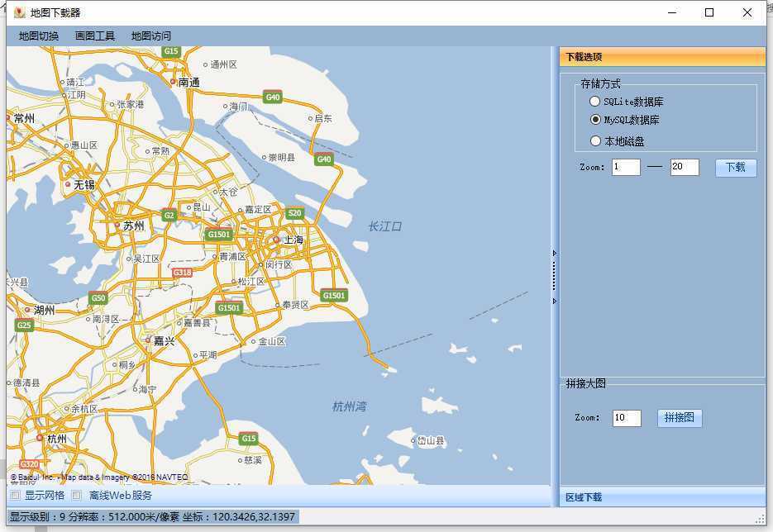Click the 拼接图 button
Screen dimensions: 773x532
(x=680, y=418)
